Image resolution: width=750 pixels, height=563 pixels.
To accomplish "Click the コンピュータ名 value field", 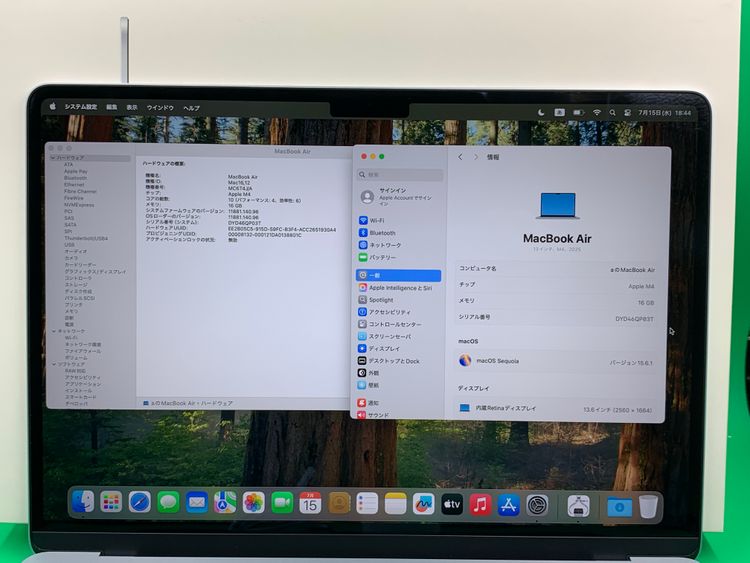I will click(632, 270).
